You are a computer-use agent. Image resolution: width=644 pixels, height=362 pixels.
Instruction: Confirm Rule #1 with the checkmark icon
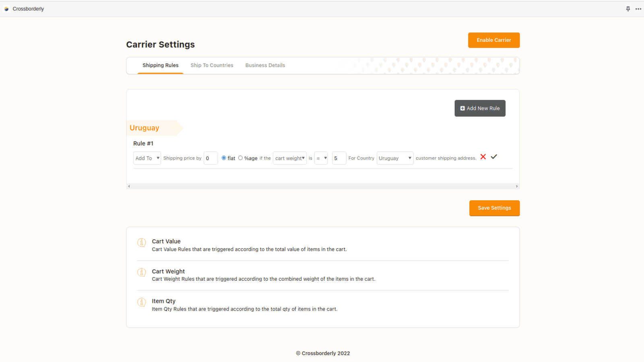495,157
